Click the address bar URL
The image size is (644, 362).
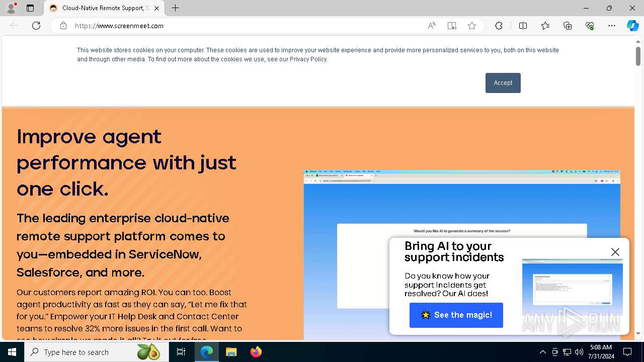(119, 26)
